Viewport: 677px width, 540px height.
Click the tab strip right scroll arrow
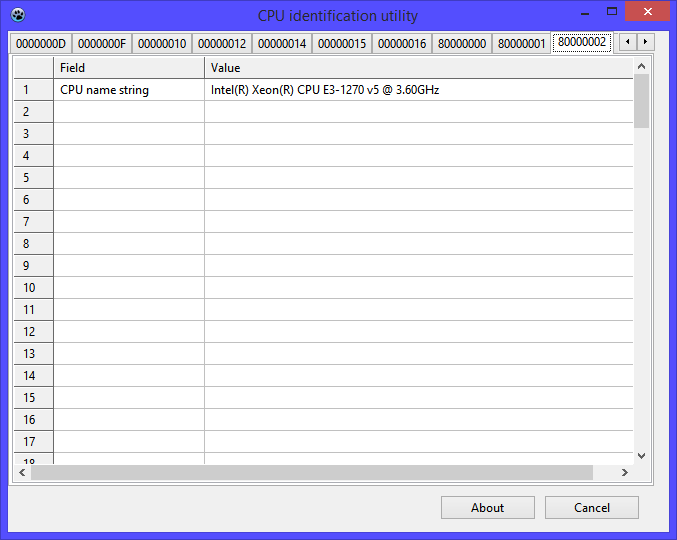tap(645, 42)
